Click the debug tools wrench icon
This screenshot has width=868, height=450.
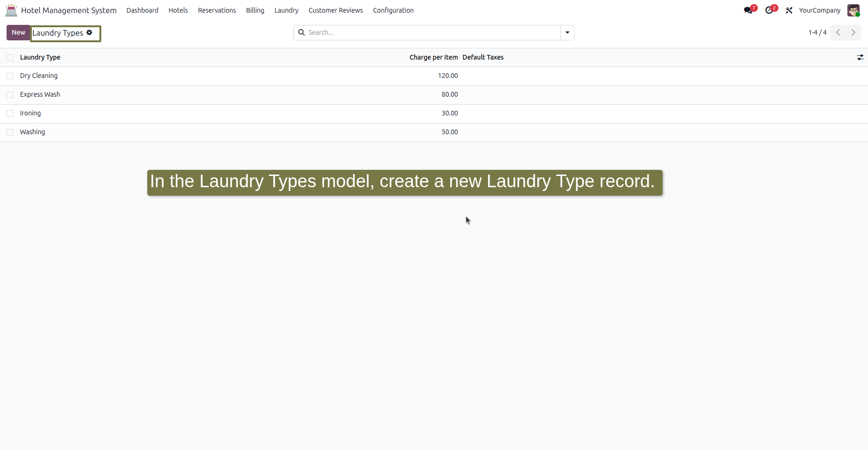pos(789,10)
